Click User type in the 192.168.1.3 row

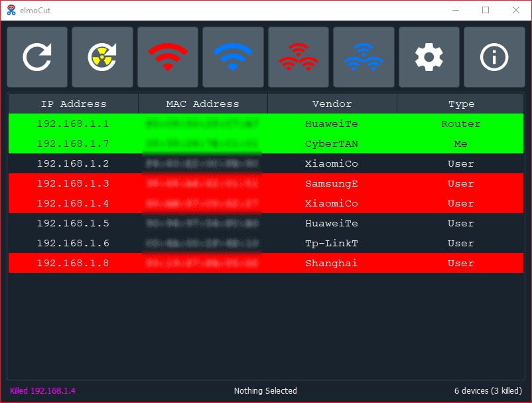tap(460, 183)
